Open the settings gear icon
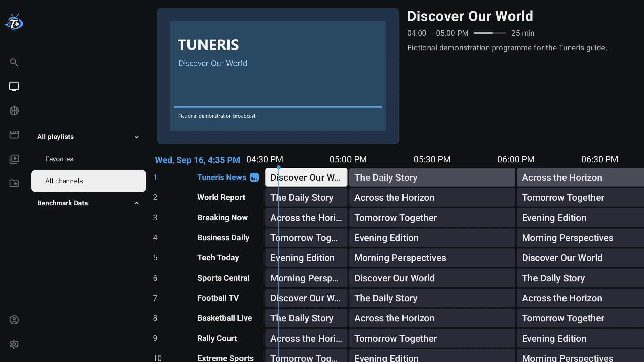This screenshot has width=644, height=362. pos(14,344)
